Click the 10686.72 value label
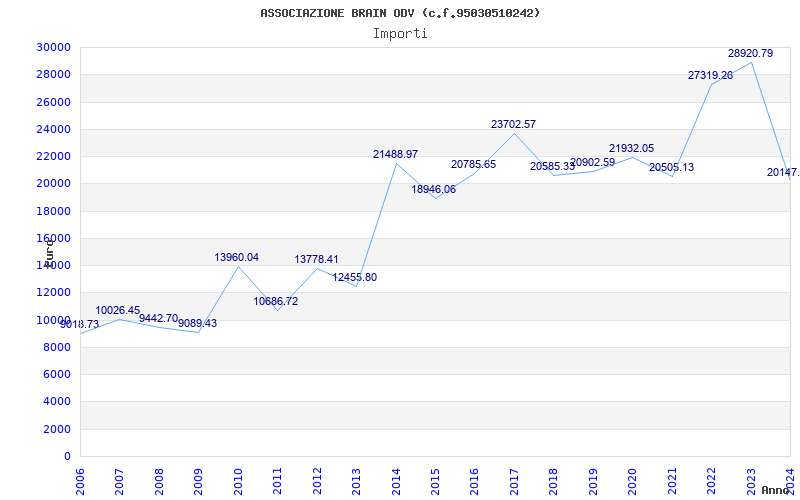Viewport: 800px width, 500px height. (276, 302)
